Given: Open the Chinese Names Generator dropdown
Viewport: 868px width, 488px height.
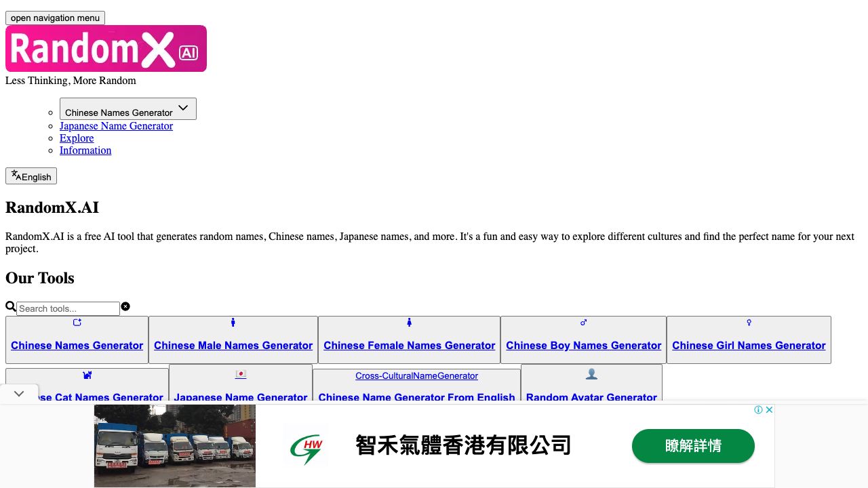Looking at the screenshot, I should click(x=127, y=108).
